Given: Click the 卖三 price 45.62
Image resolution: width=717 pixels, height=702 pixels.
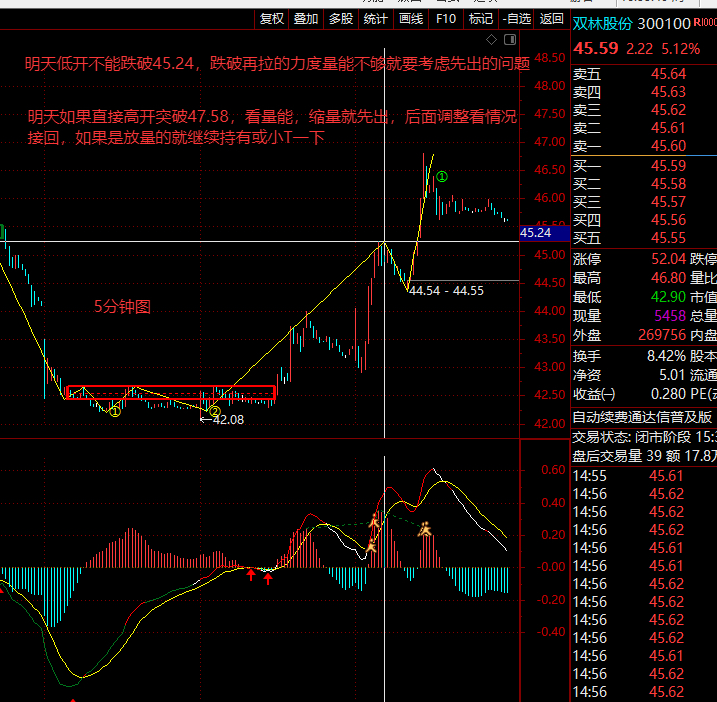Looking at the screenshot, I should pos(669,110).
